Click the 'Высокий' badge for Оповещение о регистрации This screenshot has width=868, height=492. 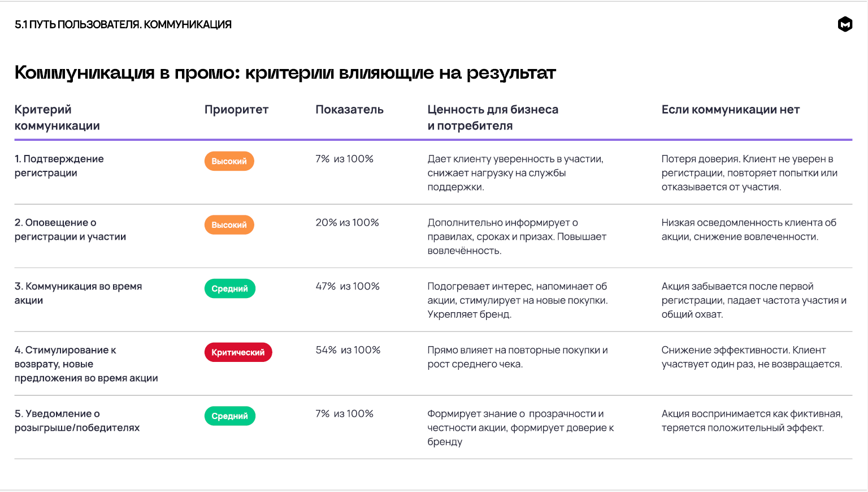click(x=229, y=225)
